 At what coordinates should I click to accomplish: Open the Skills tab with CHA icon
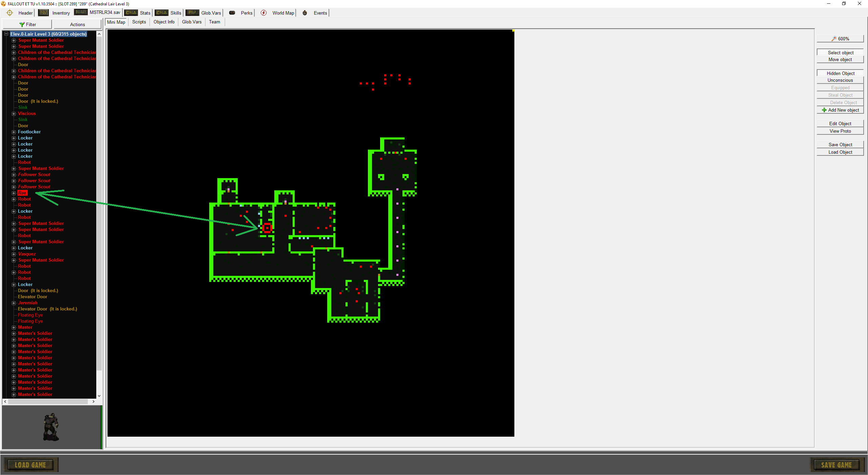tap(169, 13)
